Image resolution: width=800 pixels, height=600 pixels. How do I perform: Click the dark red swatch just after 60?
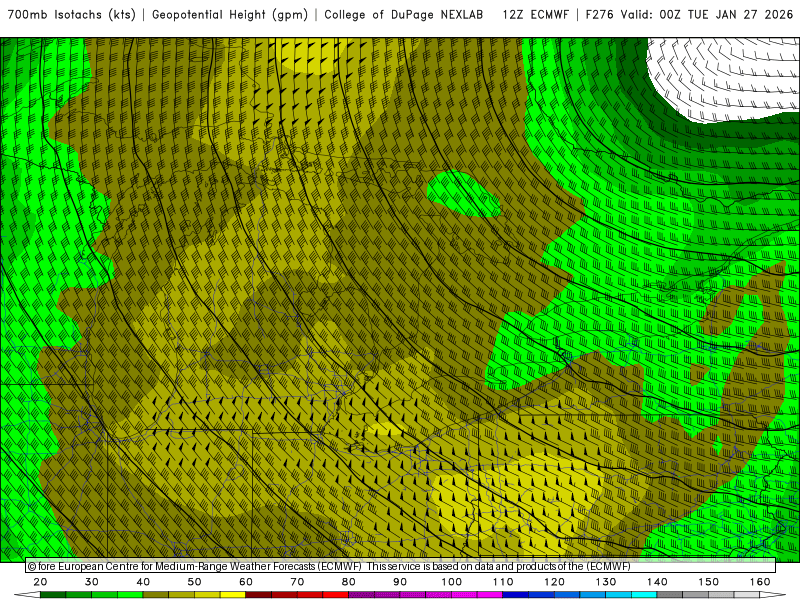click(x=259, y=595)
